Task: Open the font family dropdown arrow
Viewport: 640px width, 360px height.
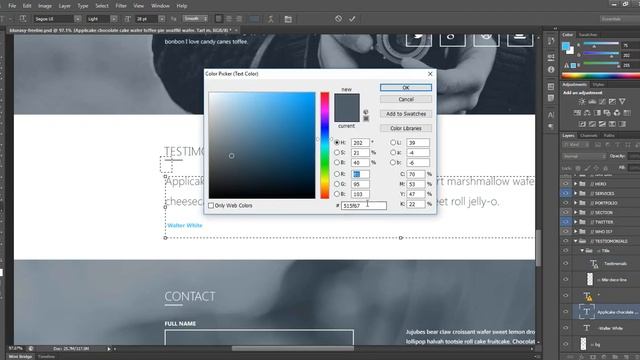Action: pyautogui.click(x=77, y=19)
